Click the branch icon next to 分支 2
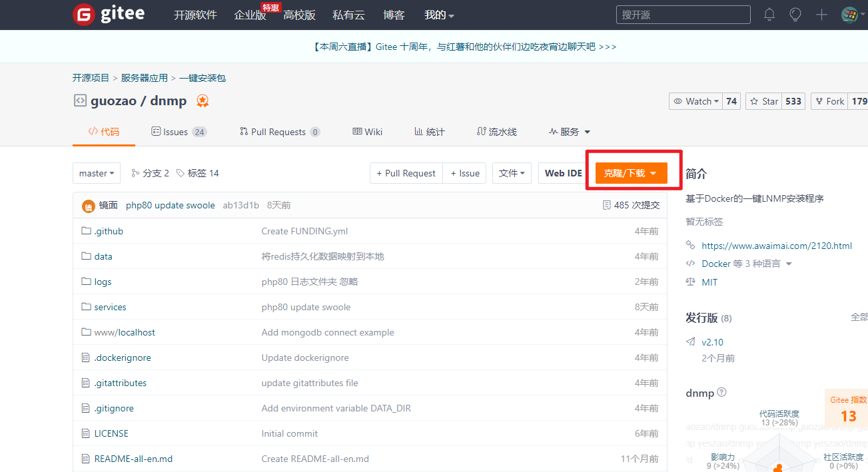This screenshot has height=472, width=868. 135,172
